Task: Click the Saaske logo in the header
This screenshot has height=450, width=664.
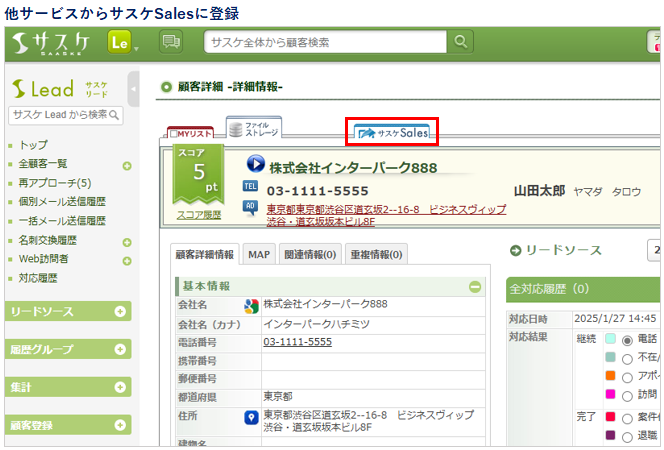Action: (50, 43)
